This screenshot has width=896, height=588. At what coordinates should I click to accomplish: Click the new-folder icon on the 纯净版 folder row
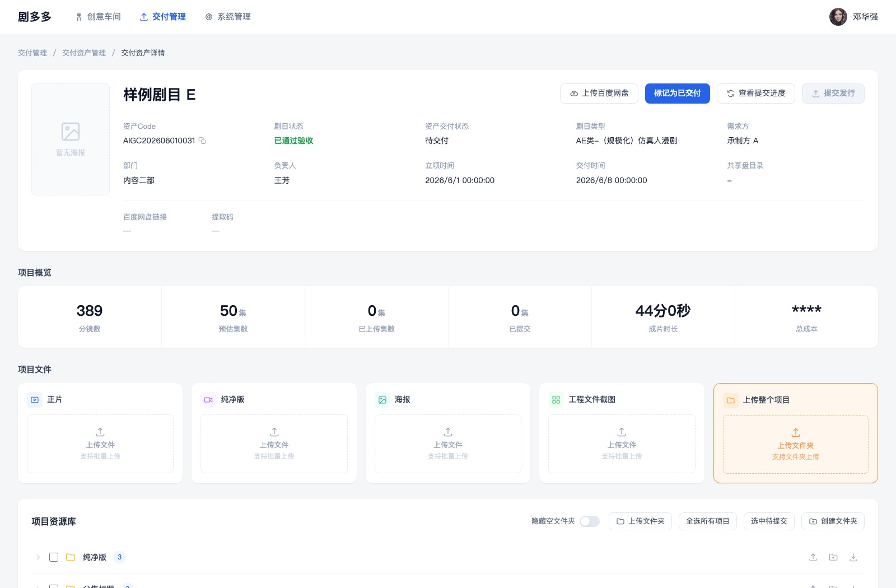(x=833, y=557)
